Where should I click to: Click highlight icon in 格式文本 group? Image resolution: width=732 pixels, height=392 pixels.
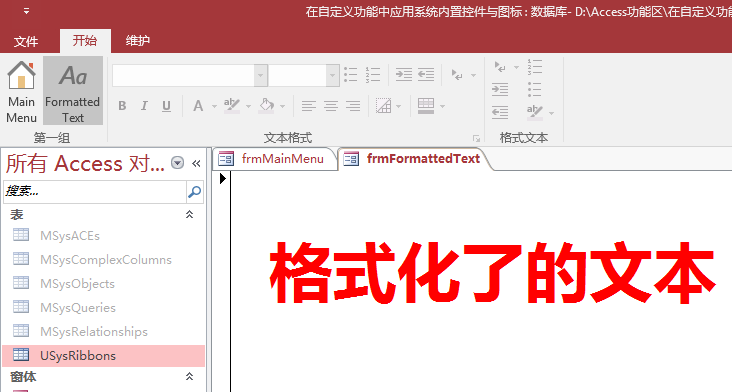(x=535, y=112)
